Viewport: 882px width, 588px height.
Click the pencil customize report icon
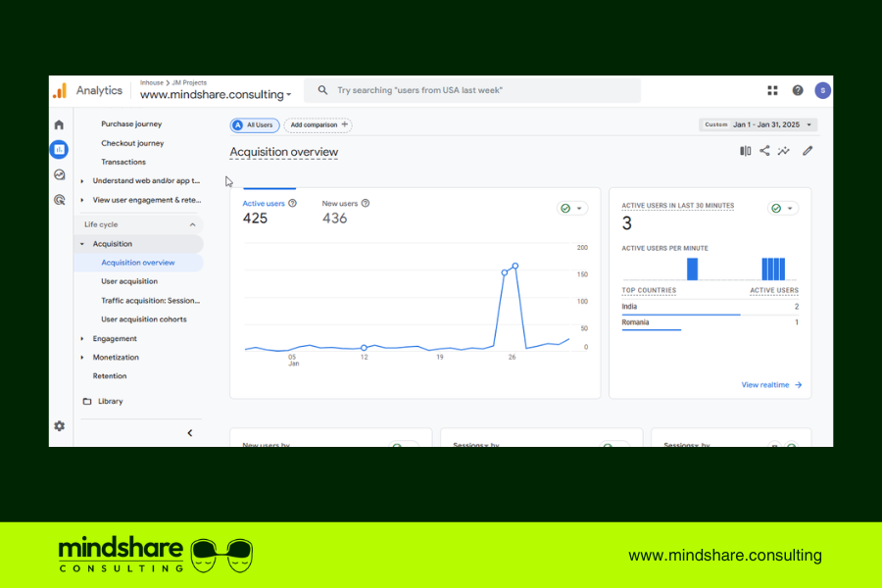tap(808, 151)
